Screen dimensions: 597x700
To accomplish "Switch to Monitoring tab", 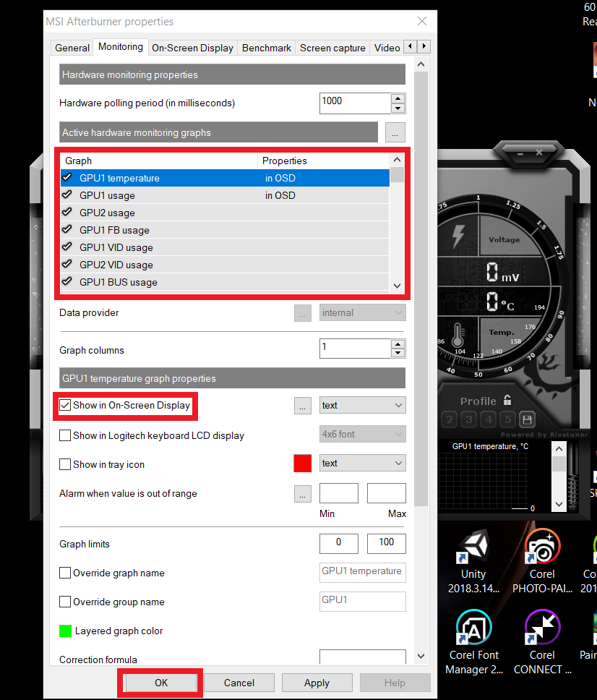I will 121,47.
